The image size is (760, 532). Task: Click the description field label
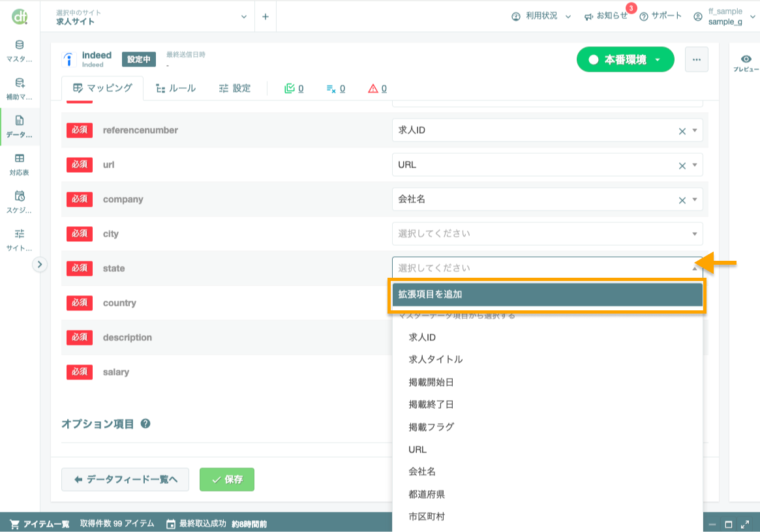pyautogui.click(x=127, y=338)
